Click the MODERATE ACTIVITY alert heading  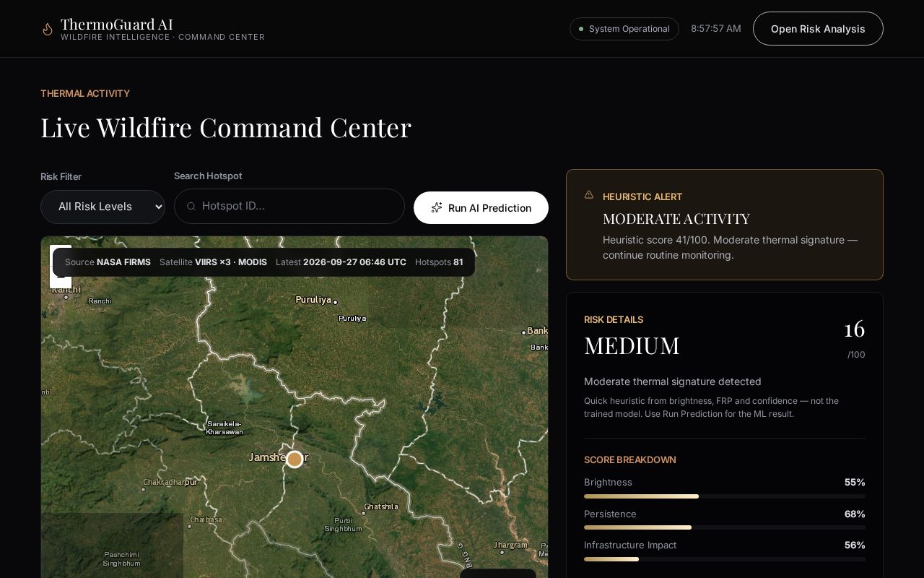tap(676, 218)
